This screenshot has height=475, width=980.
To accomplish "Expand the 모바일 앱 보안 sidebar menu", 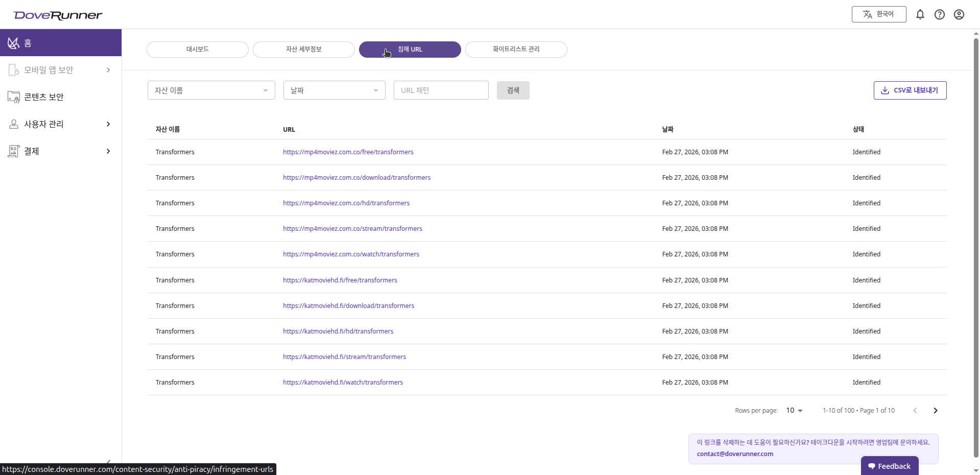I will (x=108, y=70).
